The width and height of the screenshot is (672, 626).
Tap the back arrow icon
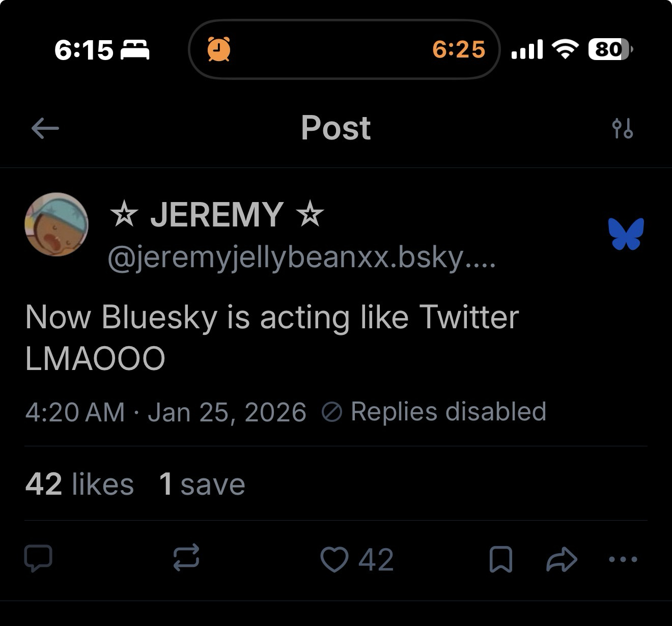pos(45,128)
